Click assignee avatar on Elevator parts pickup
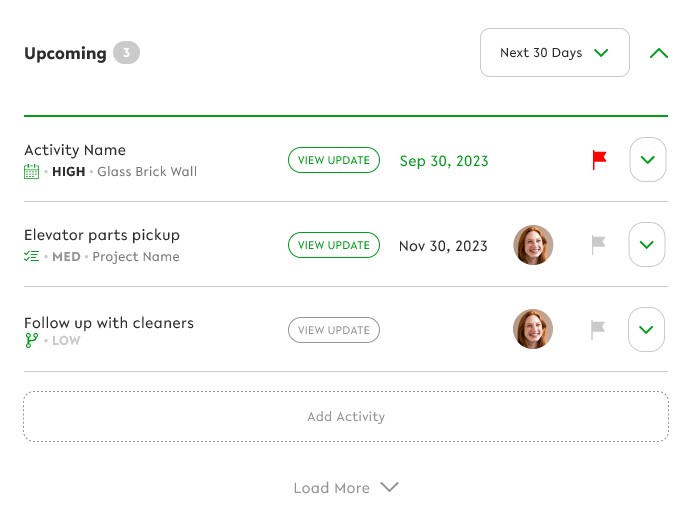 [533, 245]
